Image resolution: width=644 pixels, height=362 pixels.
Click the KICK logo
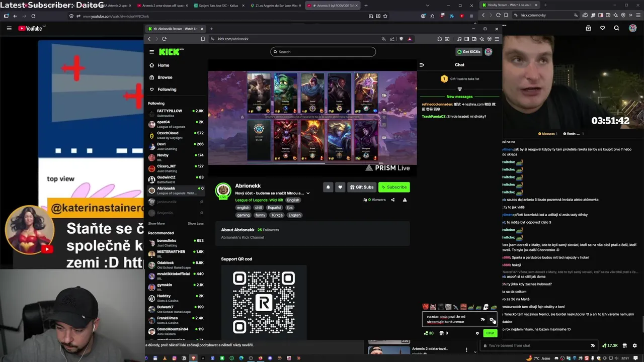point(171,52)
